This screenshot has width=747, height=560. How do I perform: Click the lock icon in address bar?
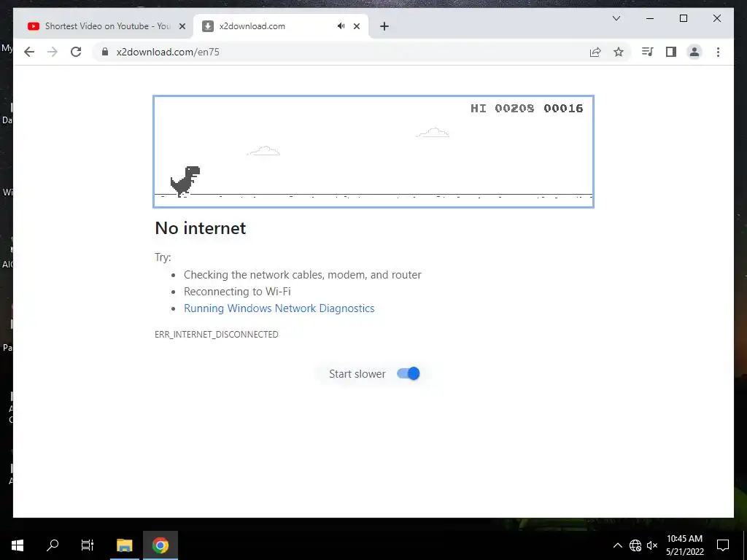tap(105, 52)
